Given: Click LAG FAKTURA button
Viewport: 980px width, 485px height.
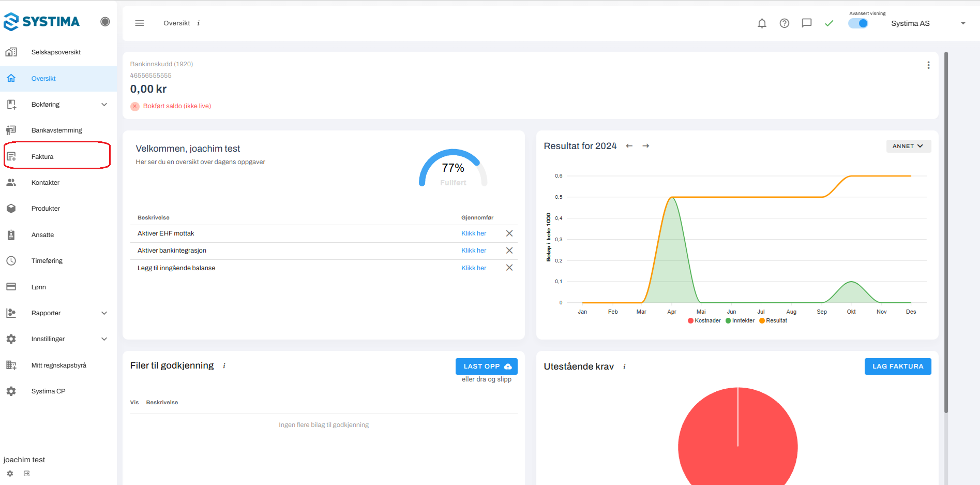Looking at the screenshot, I should [898, 366].
